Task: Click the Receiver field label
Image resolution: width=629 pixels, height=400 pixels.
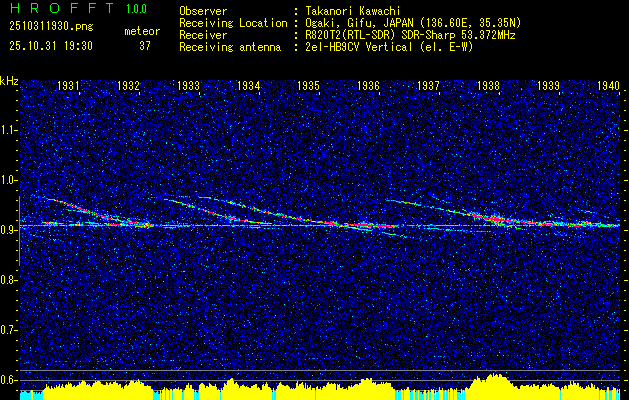Action: tap(203, 35)
